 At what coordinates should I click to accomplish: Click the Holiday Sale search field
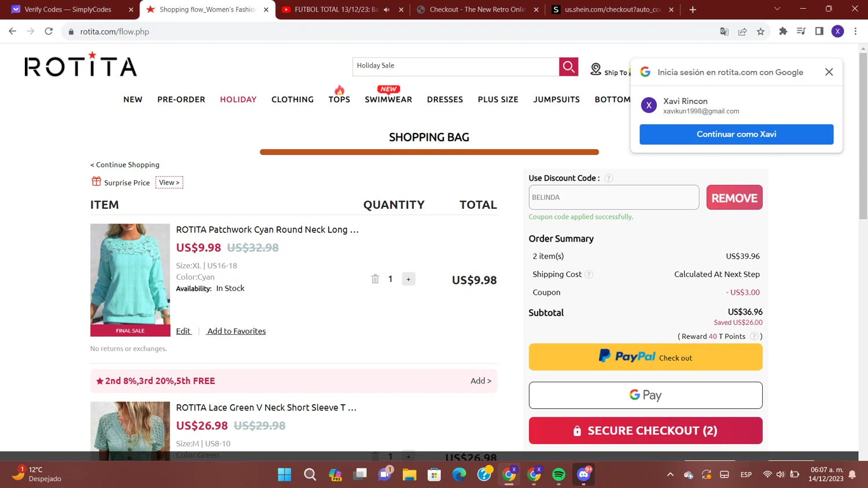[455, 66]
